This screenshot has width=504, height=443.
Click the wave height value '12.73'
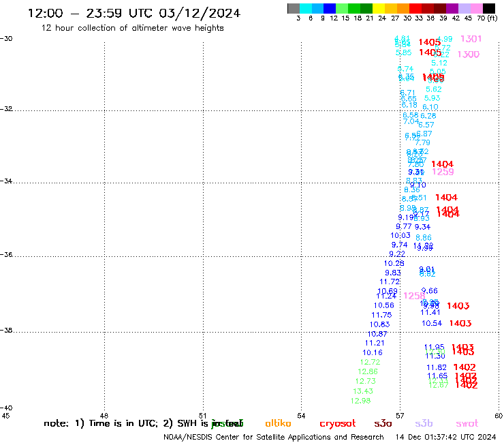(x=366, y=381)
